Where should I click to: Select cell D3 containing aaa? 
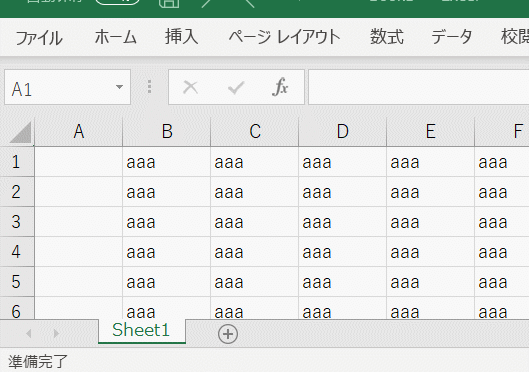pos(343,222)
